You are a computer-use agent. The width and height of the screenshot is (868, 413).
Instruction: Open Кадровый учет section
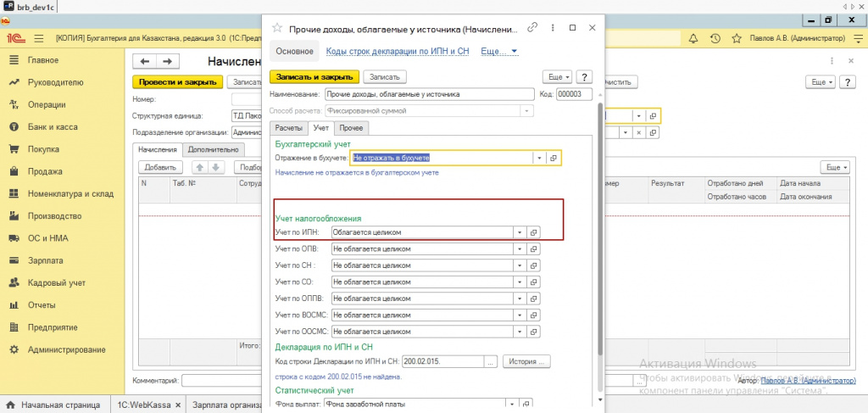coord(57,283)
